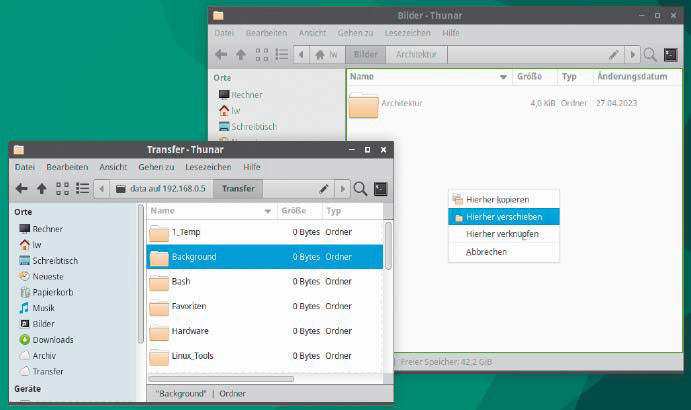Viewport: 691px width, 410px height.
Task: Select the Linux_Tools folder
Action: [264, 356]
